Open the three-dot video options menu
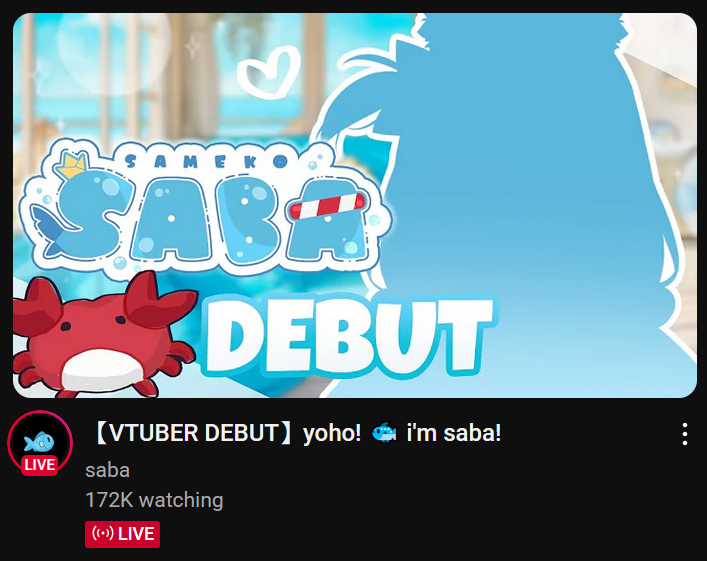 [x=684, y=434]
